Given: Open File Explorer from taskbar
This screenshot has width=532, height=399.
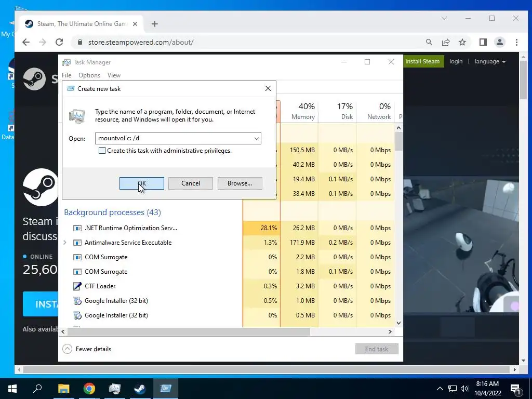Looking at the screenshot, I should 63,389.
